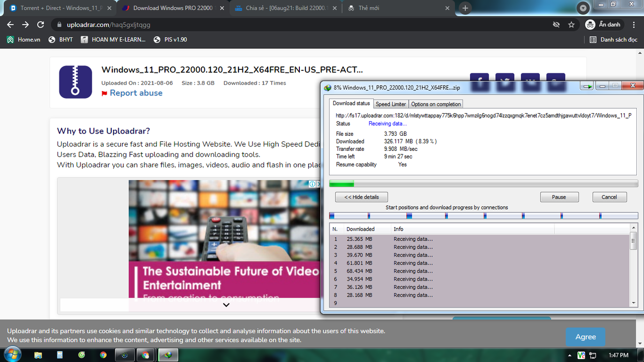The height and width of the screenshot is (362, 644).
Task: Click the Downloaded column header
Action: tap(368, 229)
